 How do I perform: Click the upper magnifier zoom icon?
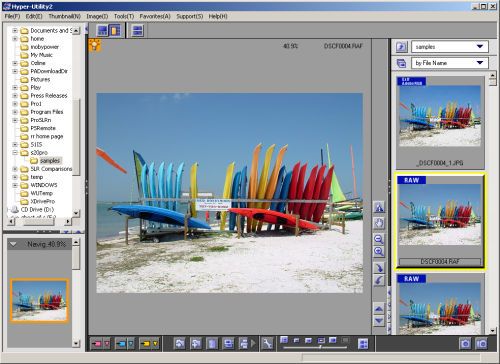click(x=379, y=239)
